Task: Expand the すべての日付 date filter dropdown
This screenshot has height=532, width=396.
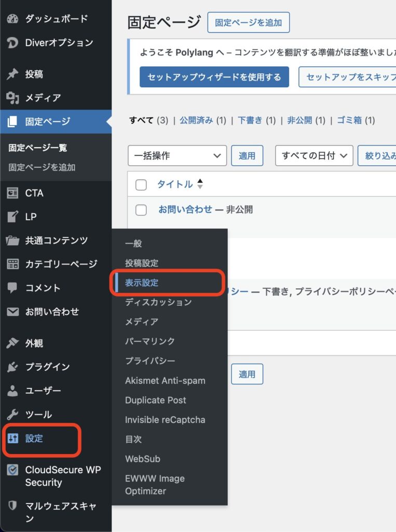Action: [x=314, y=155]
